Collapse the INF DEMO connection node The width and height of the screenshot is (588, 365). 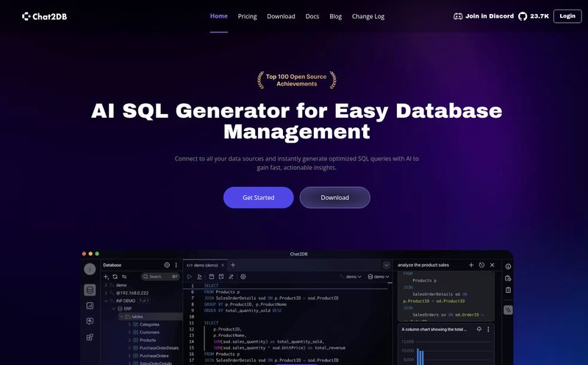(106, 301)
